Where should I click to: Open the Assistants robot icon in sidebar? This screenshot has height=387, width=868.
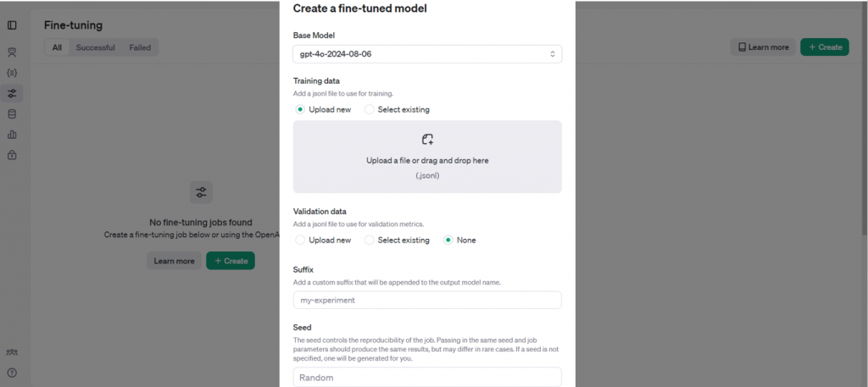pyautogui.click(x=12, y=53)
